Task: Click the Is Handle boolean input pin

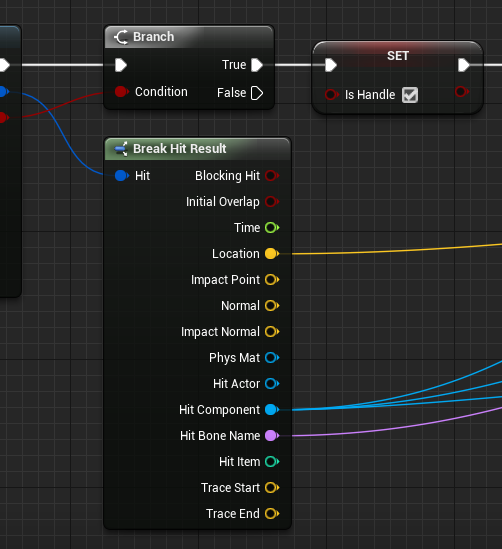Action: tap(332, 95)
